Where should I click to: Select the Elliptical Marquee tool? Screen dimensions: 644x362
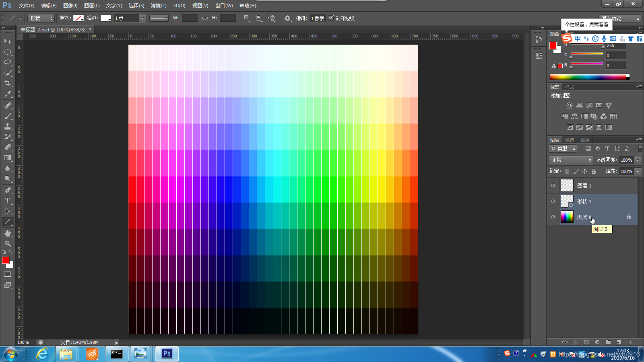coord(8,52)
